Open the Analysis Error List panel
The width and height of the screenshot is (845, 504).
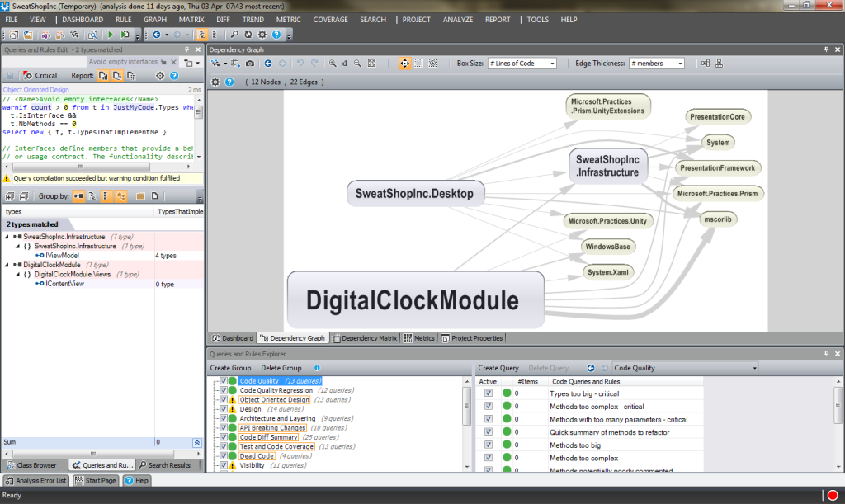click(36, 480)
